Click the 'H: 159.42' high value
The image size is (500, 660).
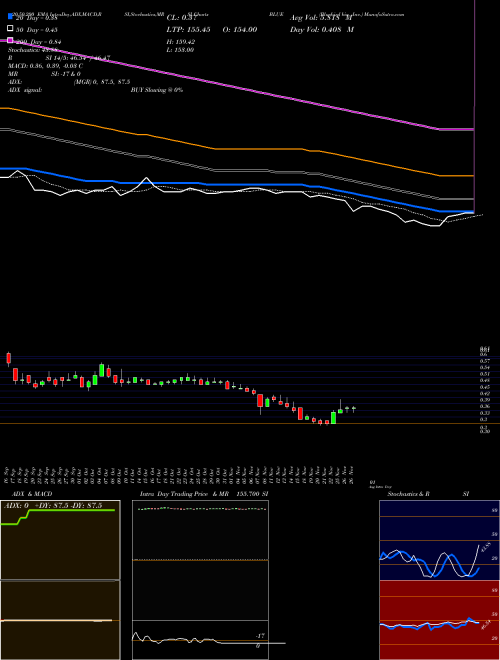click(x=181, y=42)
